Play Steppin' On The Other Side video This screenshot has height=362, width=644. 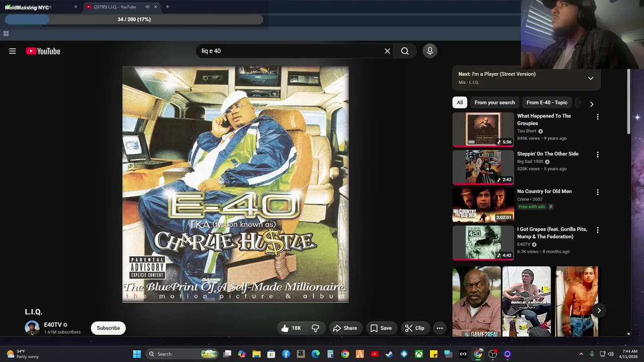coord(483,167)
